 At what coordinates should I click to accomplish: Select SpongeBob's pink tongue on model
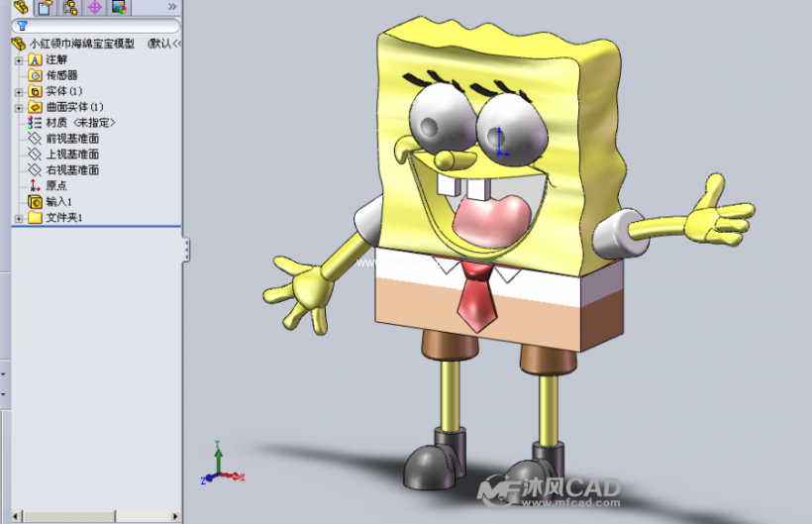tap(491, 222)
